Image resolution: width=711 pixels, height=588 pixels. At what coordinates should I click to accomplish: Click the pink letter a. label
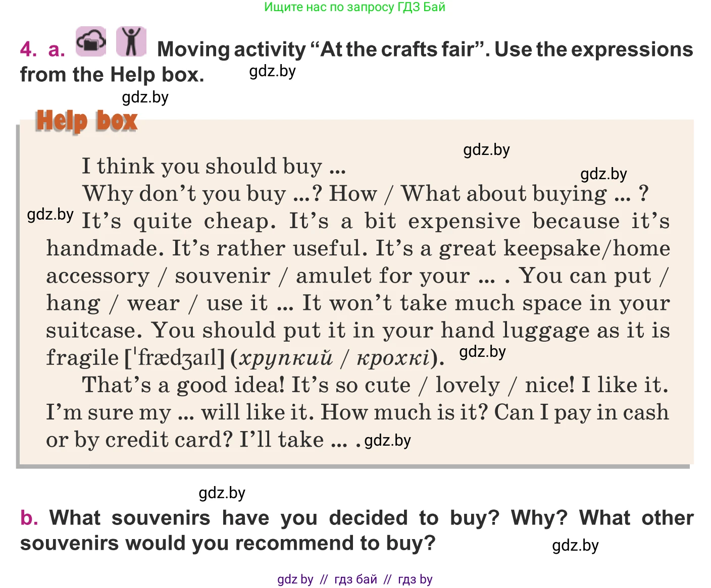pos(57,49)
